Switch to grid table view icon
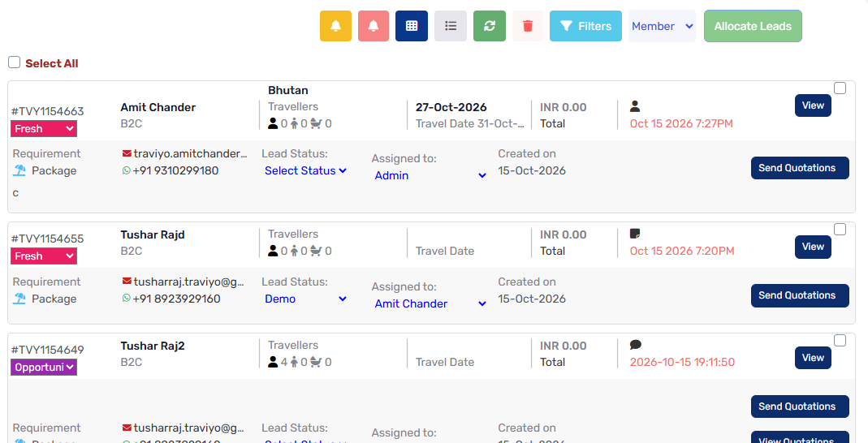Image resolution: width=868 pixels, height=443 pixels. [412, 26]
